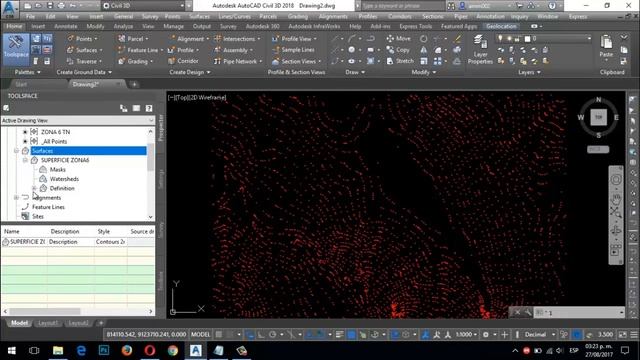Open Opera browser from the taskbar
Screen dimensions: 640x360
pos(150,350)
